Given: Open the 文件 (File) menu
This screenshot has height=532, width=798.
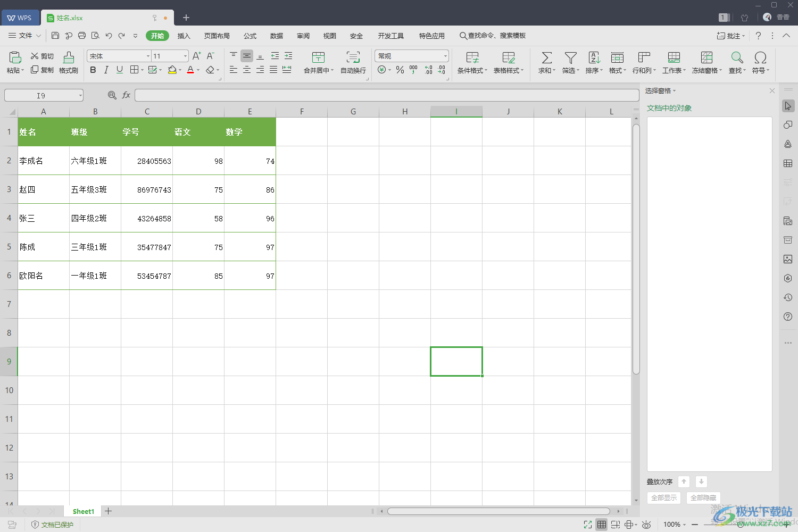Looking at the screenshot, I should click(x=25, y=36).
